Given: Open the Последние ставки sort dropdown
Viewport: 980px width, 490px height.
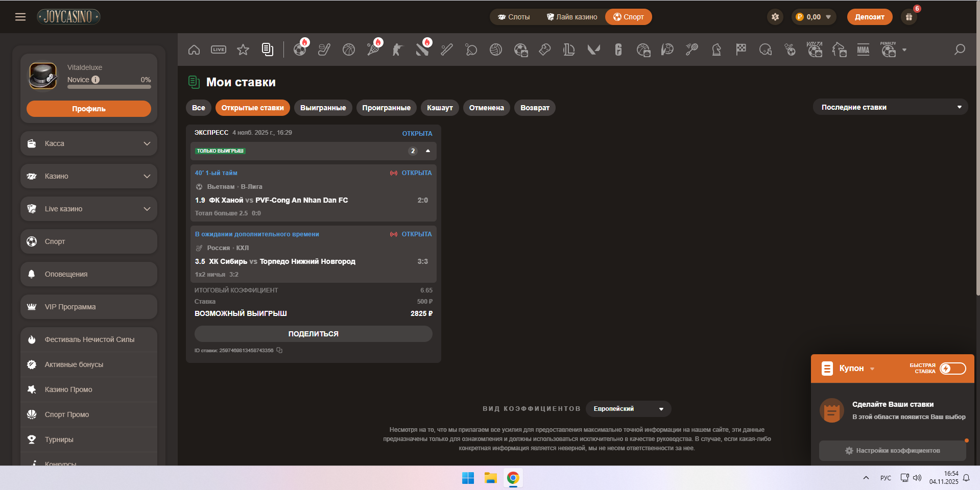Looking at the screenshot, I should 890,107.
